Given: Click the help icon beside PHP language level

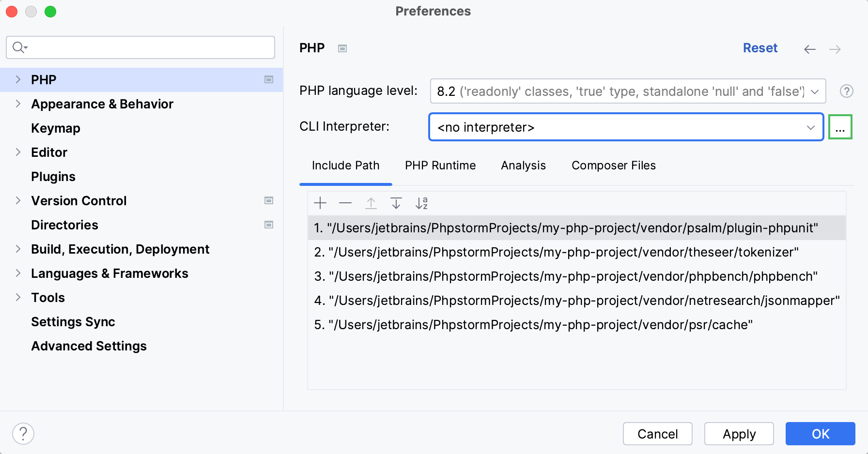Looking at the screenshot, I should pyautogui.click(x=846, y=91).
